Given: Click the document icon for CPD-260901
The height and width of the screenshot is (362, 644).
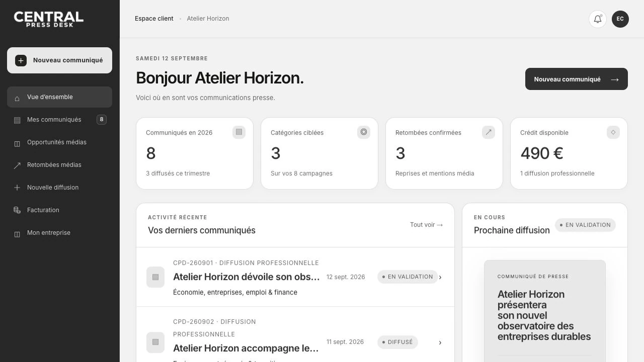Looking at the screenshot, I should (x=155, y=277).
